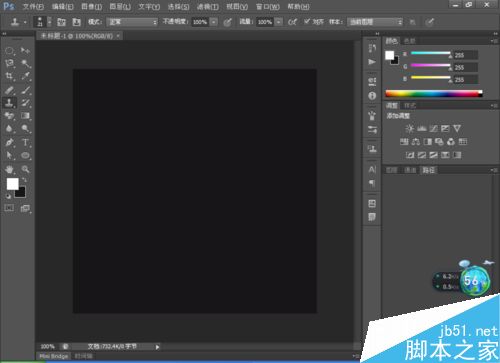500x363 pixels.
Task: Add a Vibrance adjustment
Action: 457,129
